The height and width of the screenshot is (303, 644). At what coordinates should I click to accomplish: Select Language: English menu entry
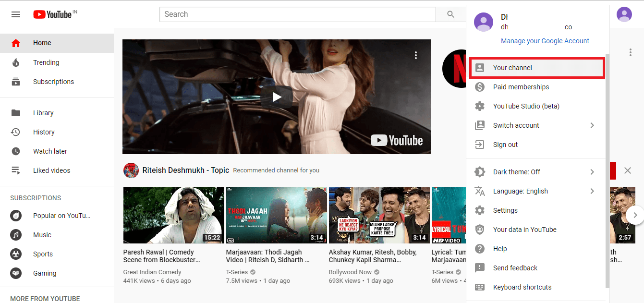(x=535, y=191)
